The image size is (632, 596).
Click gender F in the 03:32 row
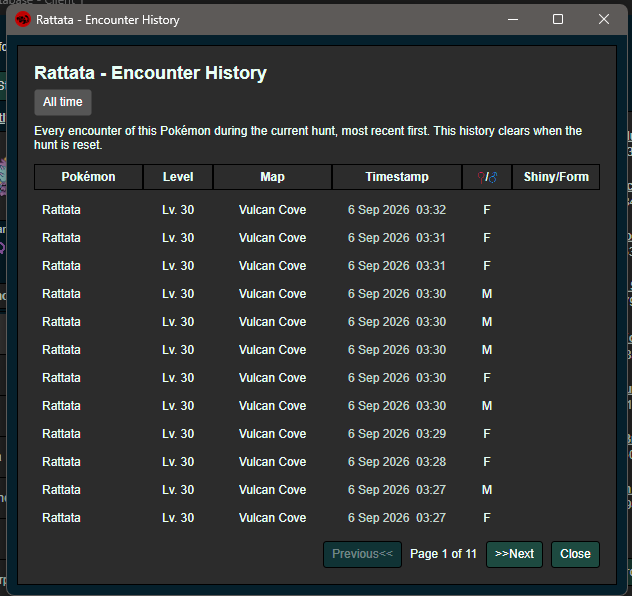pos(487,210)
